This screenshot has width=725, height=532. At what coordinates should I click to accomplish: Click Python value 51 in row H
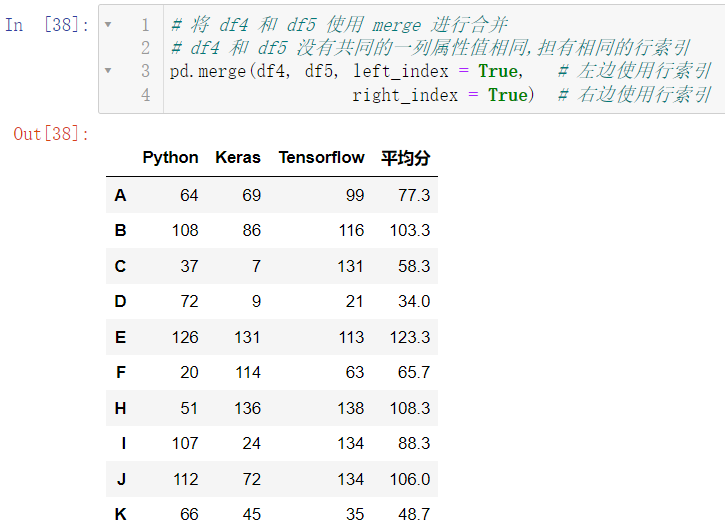pos(189,409)
